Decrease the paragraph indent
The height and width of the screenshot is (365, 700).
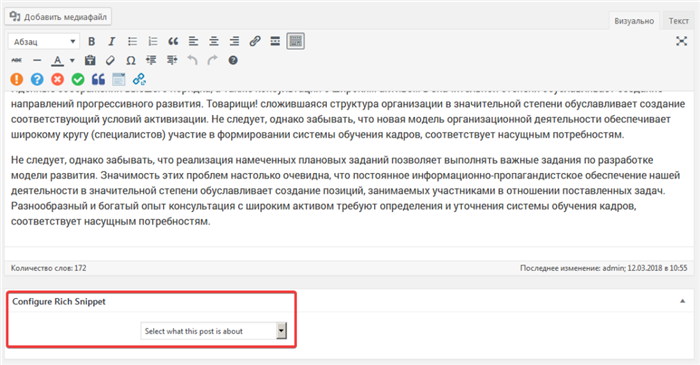coord(151,60)
